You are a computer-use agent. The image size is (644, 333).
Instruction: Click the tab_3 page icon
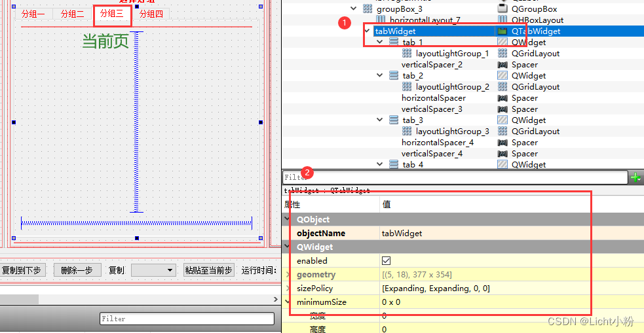394,120
